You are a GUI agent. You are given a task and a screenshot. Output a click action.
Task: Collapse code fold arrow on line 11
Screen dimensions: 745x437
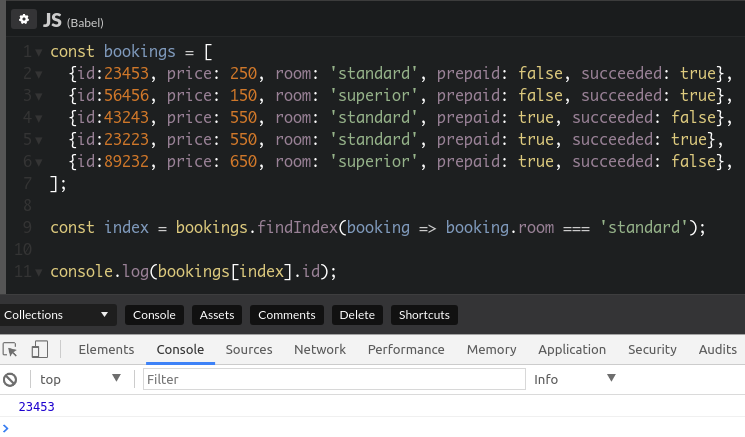tap(38, 272)
